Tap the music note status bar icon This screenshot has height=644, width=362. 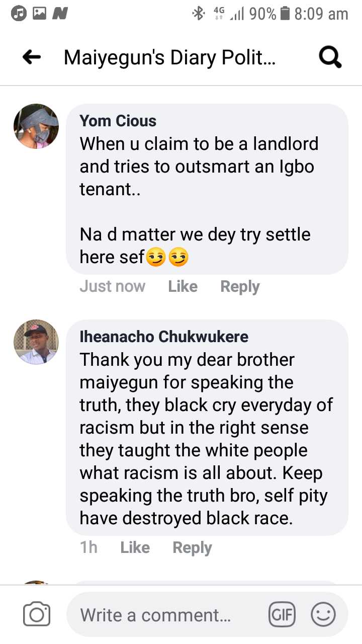coord(19,14)
